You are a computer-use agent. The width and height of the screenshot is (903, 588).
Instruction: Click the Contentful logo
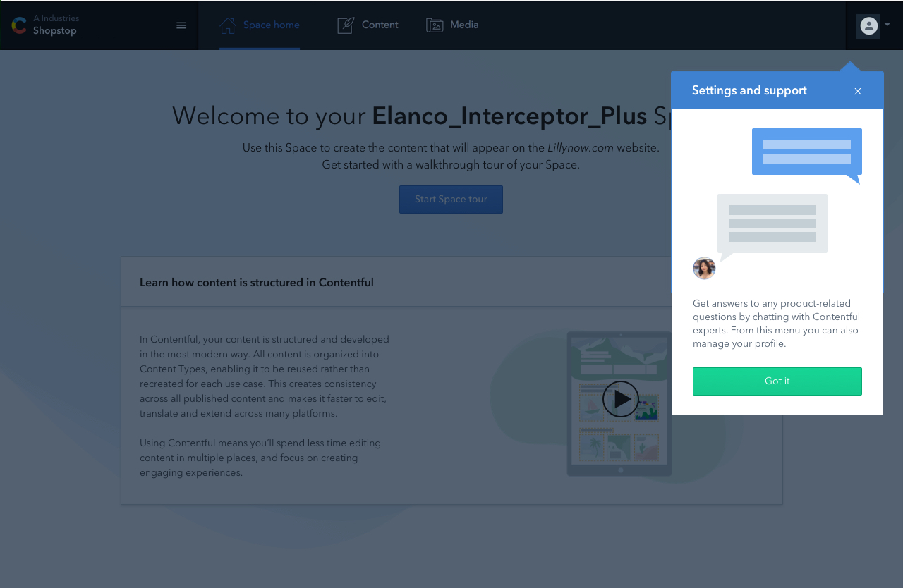[x=19, y=25]
